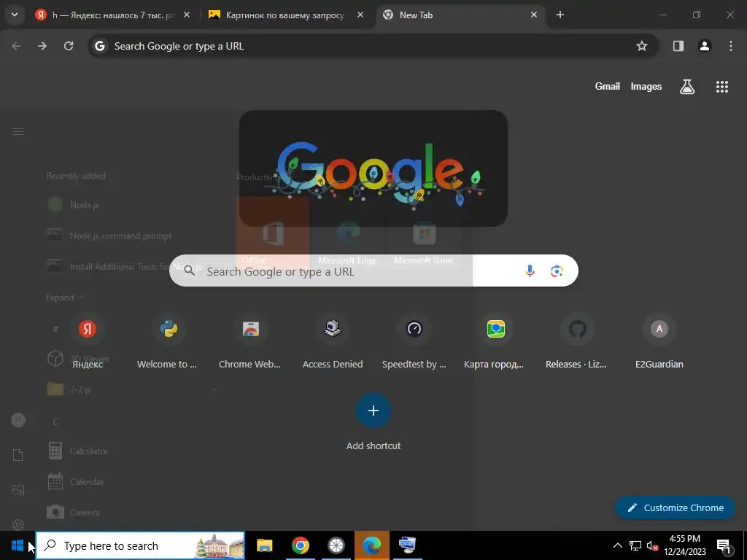
Task: Open the Chrome side panel
Action: pos(678,46)
